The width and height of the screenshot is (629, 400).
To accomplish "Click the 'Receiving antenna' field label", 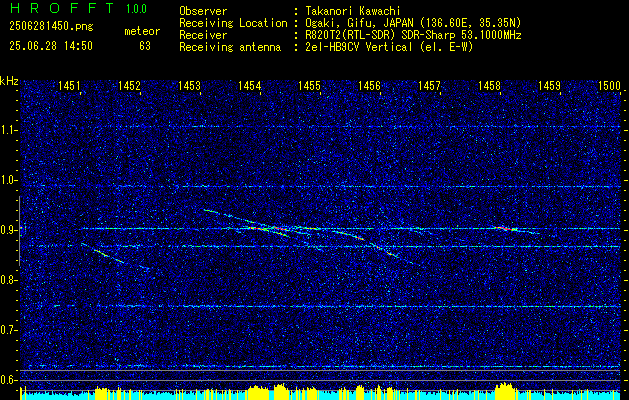I will [x=230, y=47].
